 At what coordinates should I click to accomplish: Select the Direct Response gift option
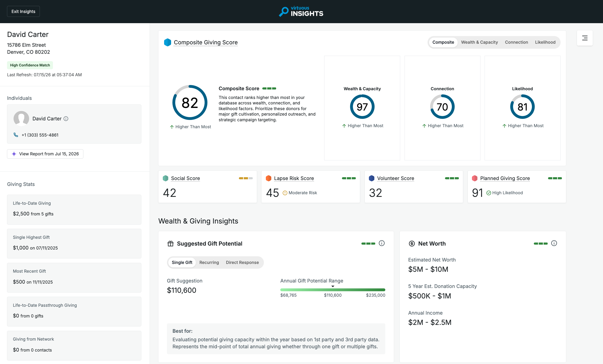tap(242, 262)
